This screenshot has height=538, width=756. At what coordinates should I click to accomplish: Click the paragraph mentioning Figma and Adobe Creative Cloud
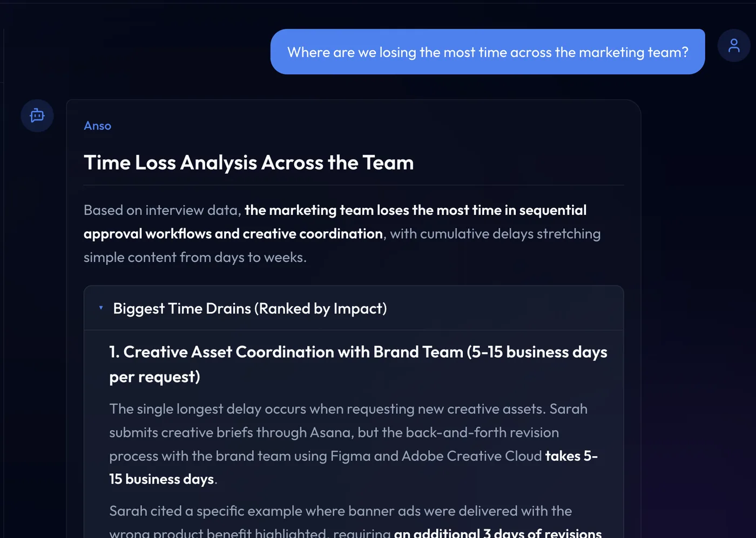tap(353, 444)
